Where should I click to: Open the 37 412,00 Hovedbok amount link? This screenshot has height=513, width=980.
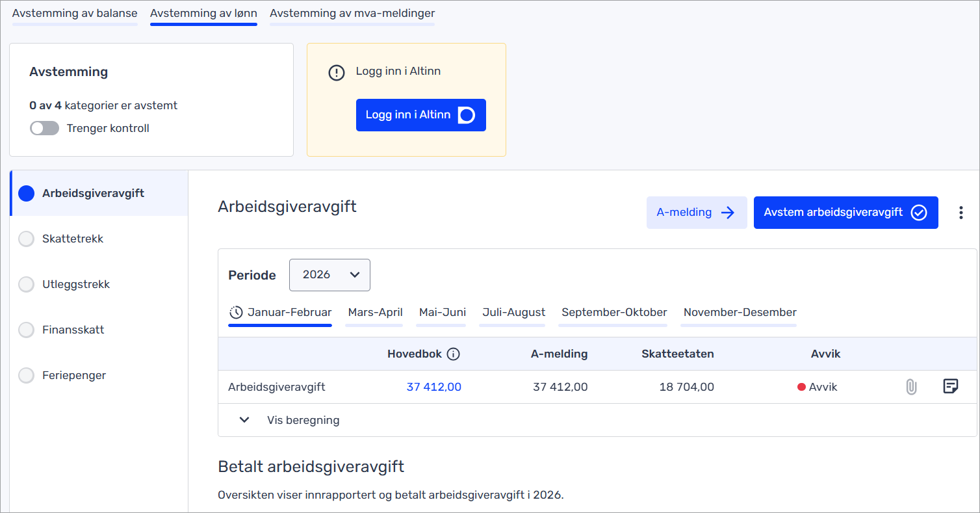(433, 388)
